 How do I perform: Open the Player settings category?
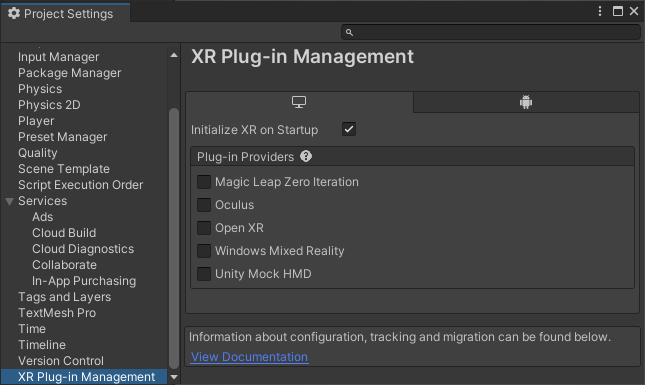click(x=36, y=121)
